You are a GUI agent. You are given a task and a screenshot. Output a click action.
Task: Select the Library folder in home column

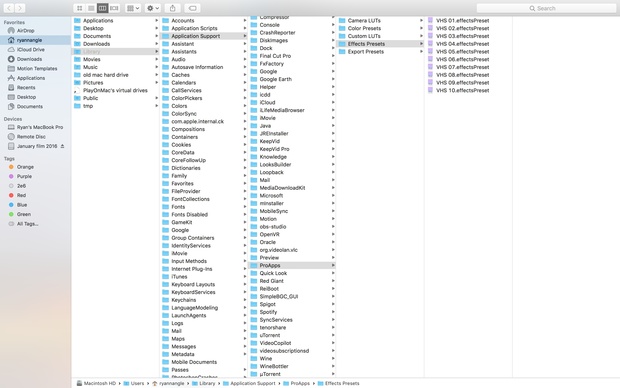pos(115,51)
